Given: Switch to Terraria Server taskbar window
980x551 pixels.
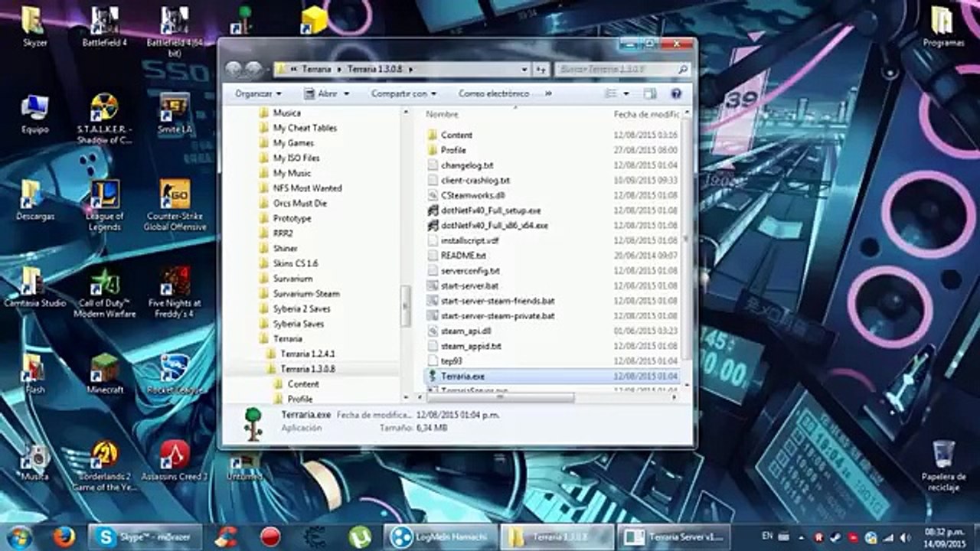Looking at the screenshot, I should (x=674, y=536).
